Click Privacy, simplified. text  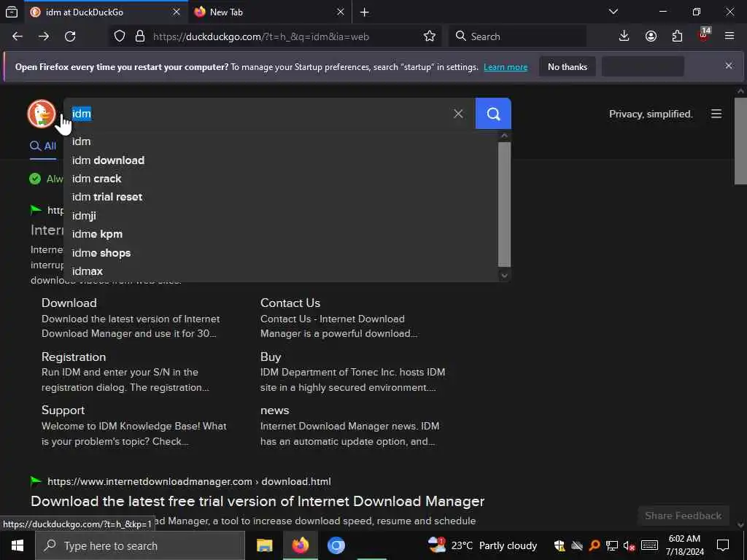[651, 114]
